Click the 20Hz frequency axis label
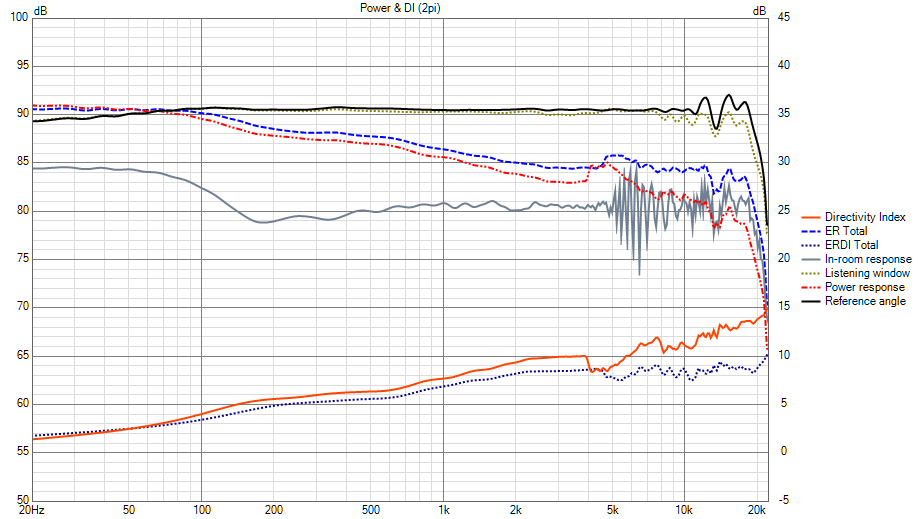920x519 pixels. point(32,510)
